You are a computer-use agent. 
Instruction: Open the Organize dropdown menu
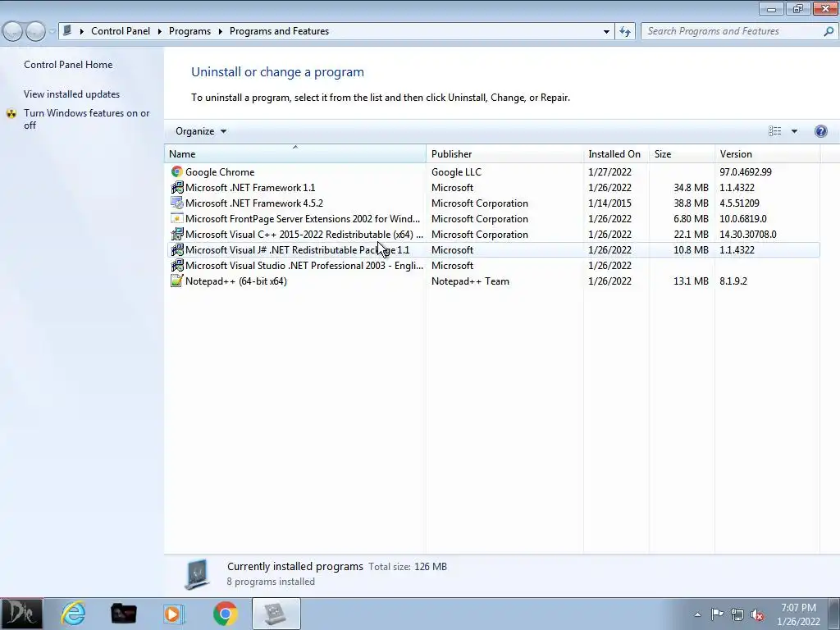201,131
